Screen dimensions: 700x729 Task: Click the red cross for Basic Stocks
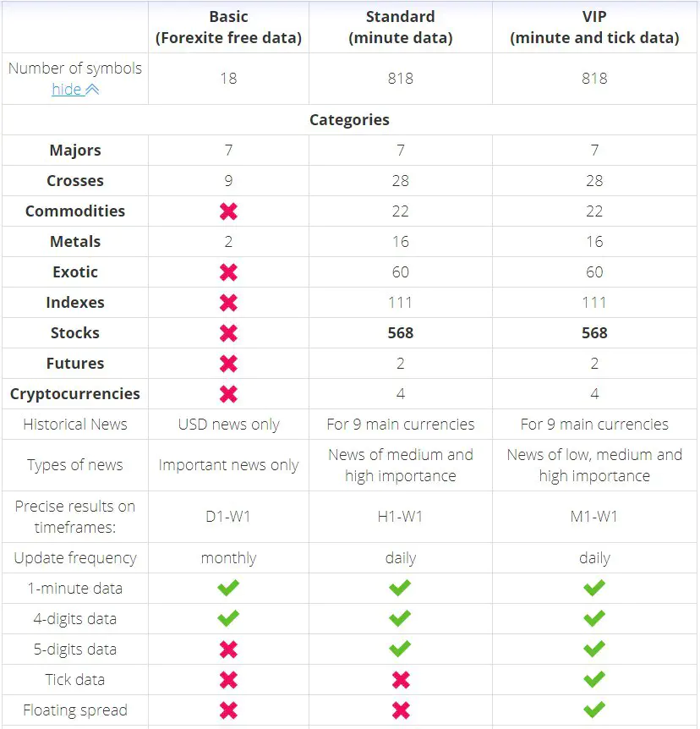tap(228, 333)
